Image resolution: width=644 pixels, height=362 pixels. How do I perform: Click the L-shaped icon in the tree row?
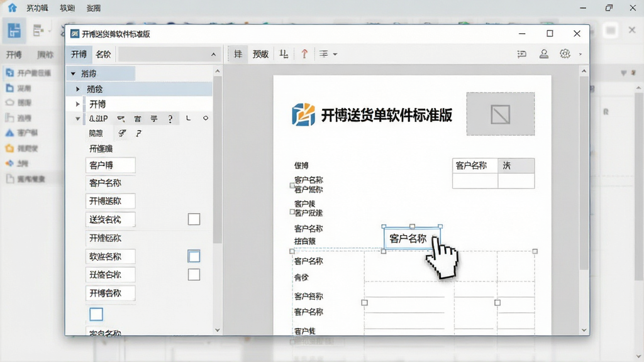click(x=188, y=118)
